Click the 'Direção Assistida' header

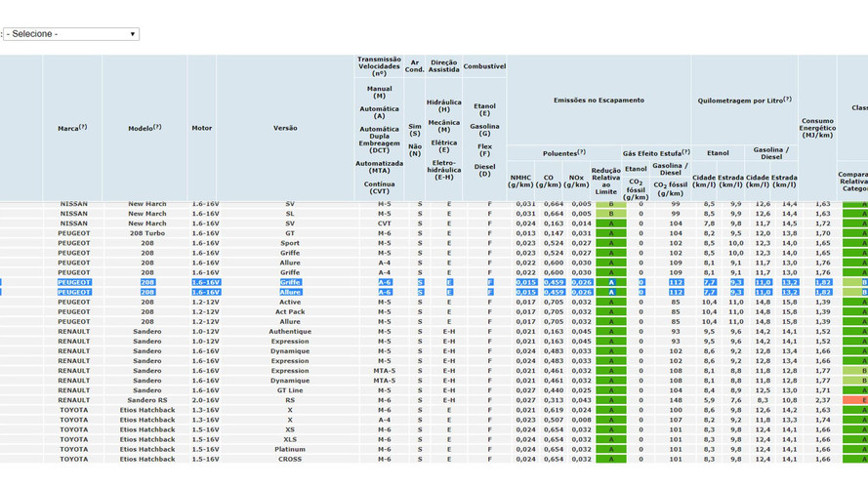444,65
